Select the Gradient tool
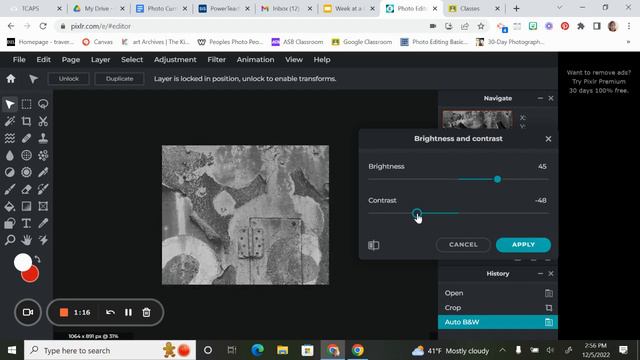This screenshot has height=360, width=640. (x=27, y=206)
